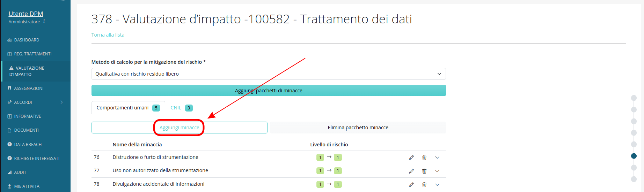Click initial risk level badge of row 76
The width and height of the screenshot is (644, 192).
click(320, 158)
